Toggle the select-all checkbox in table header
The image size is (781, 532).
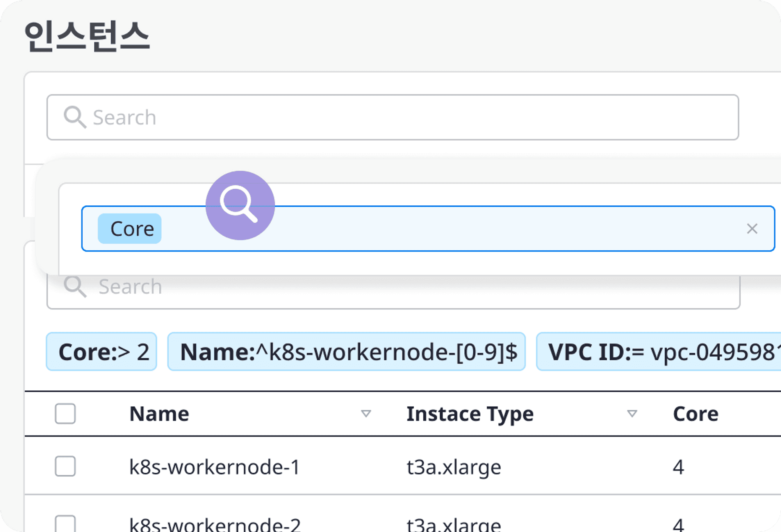click(x=65, y=413)
